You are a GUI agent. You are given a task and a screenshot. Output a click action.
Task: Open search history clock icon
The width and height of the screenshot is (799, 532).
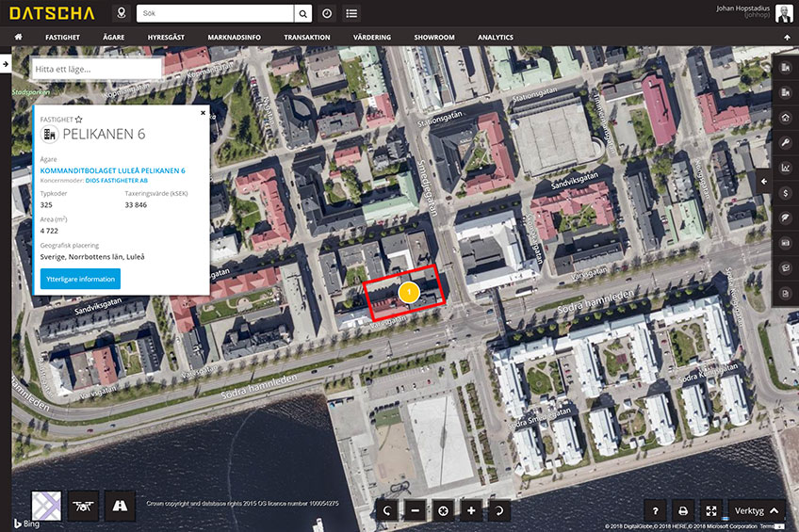[327, 13]
